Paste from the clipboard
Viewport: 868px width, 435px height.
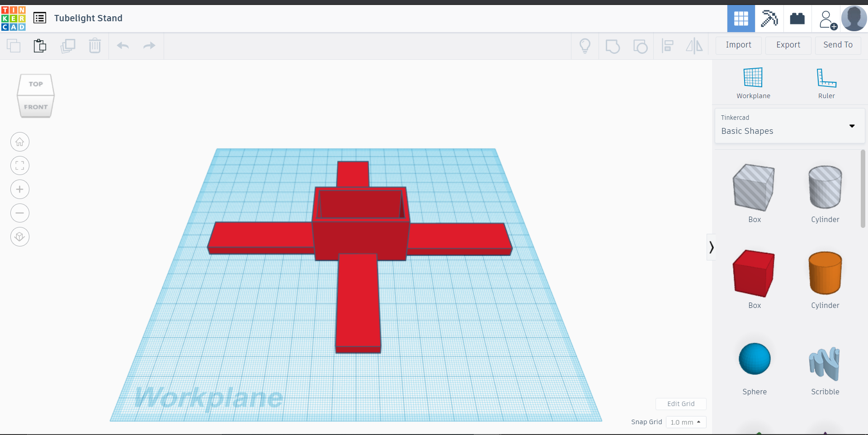(40, 45)
